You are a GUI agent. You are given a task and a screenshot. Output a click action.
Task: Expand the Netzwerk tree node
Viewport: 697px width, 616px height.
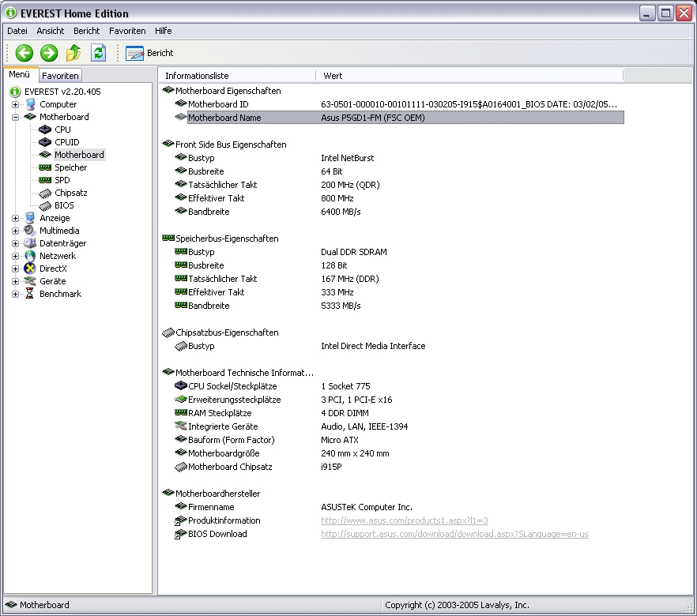15,256
